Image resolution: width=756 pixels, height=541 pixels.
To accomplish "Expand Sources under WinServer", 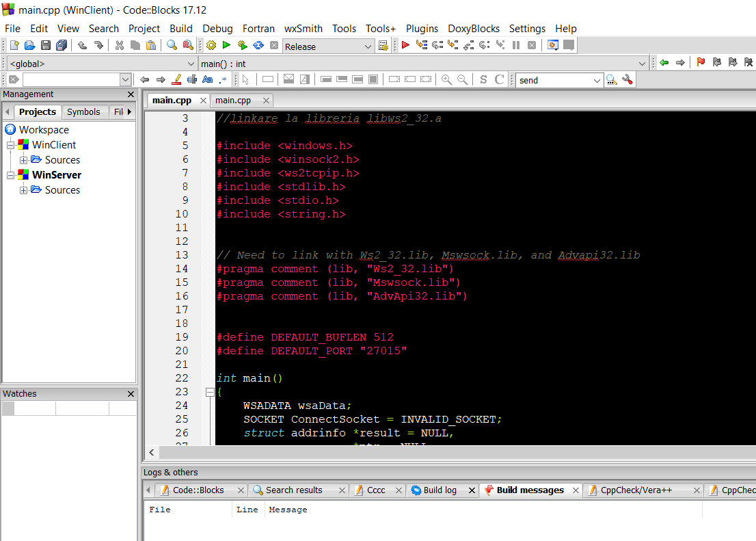I will pyautogui.click(x=23, y=190).
